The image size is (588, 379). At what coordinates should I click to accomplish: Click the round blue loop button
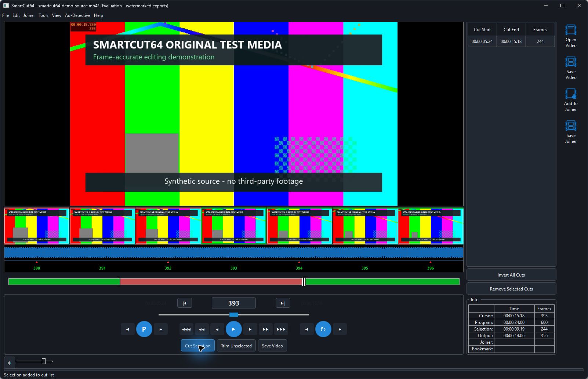coord(323,329)
